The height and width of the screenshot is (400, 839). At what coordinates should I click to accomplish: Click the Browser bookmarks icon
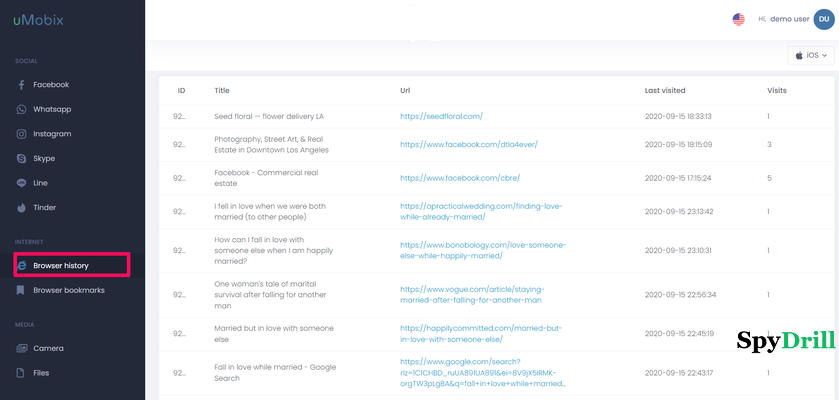point(21,290)
